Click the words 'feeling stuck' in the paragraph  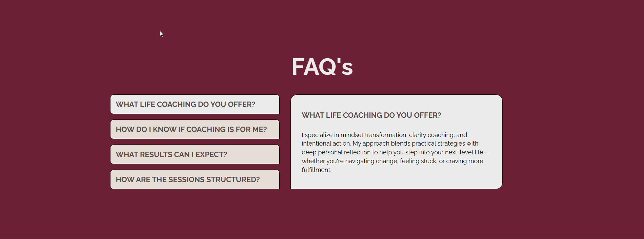point(418,161)
